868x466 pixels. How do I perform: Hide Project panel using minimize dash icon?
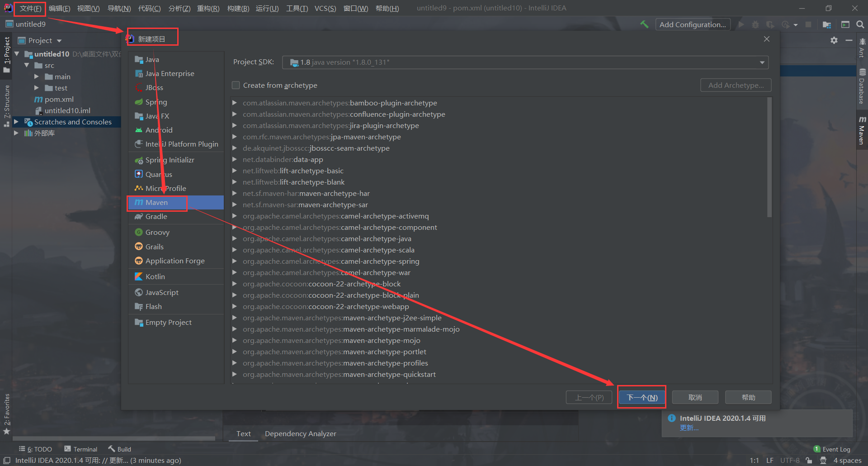coord(849,40)
